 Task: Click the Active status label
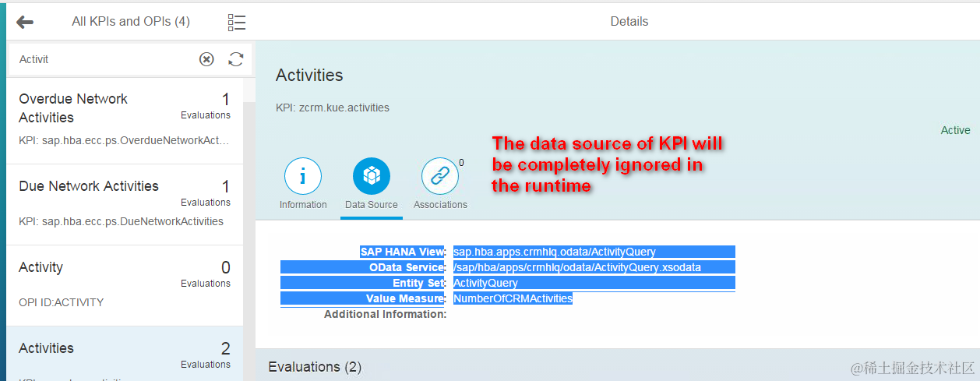coord(956,130)
